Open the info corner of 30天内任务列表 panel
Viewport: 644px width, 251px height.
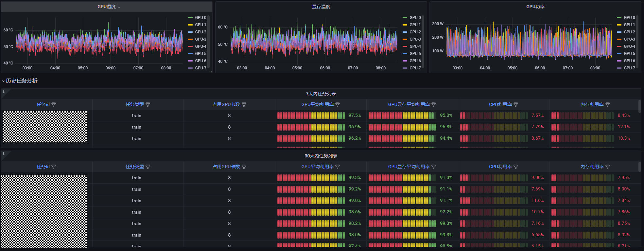click(x=4, y=153)
